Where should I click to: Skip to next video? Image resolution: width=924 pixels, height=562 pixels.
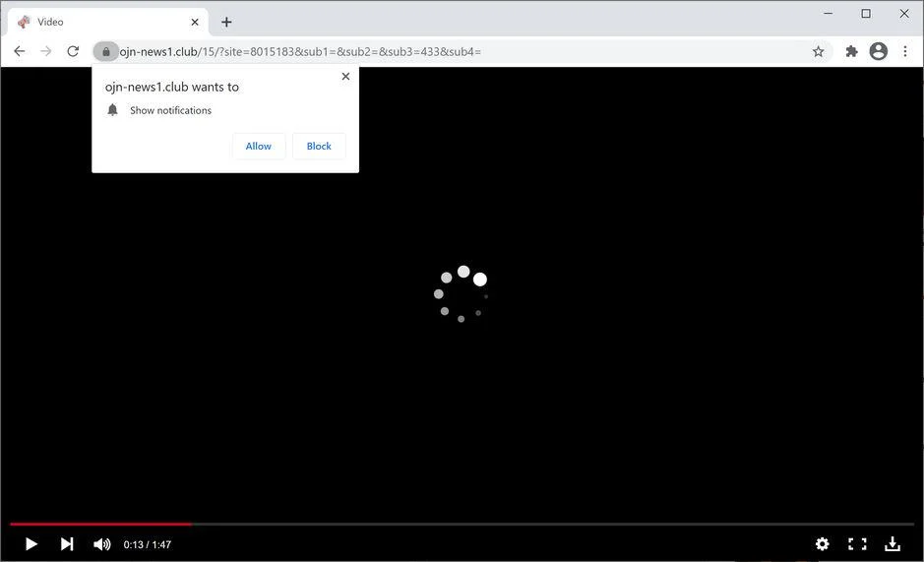(67, 543)
